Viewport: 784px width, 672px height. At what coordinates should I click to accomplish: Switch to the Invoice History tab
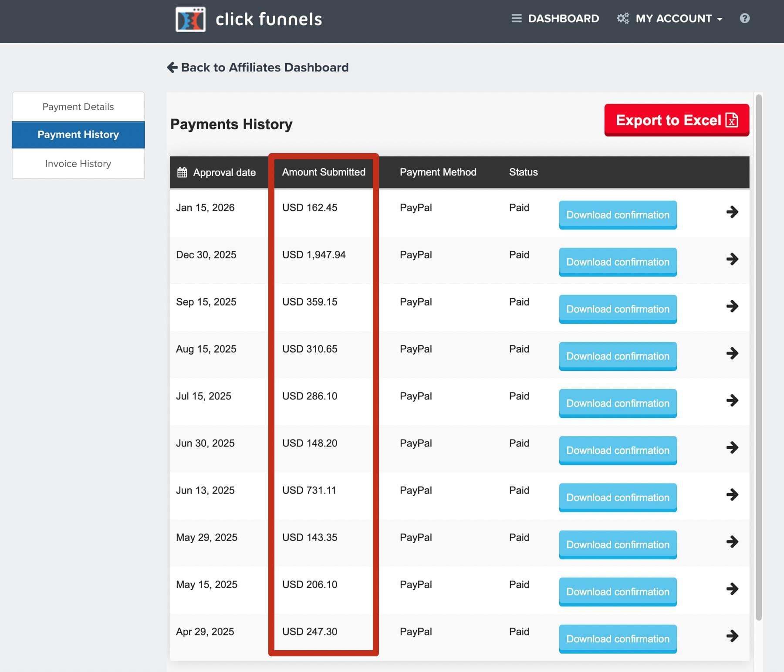point(78,164)
